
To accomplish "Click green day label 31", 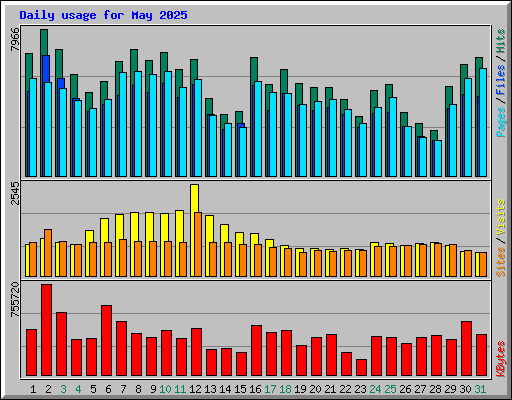I will click(x=480, y=389).
